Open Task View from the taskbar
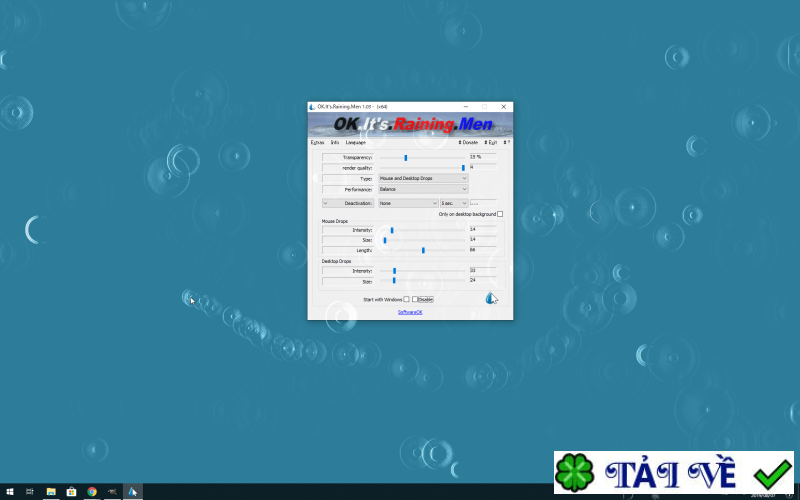The width and height of the screenshot is (800, 500). 30,492
